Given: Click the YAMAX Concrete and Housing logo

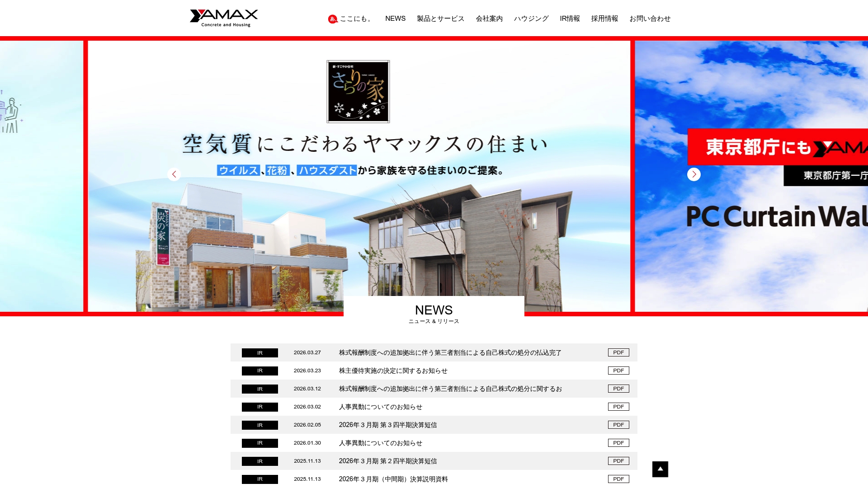Looking at the screenshot, I should tap(224, 18).
